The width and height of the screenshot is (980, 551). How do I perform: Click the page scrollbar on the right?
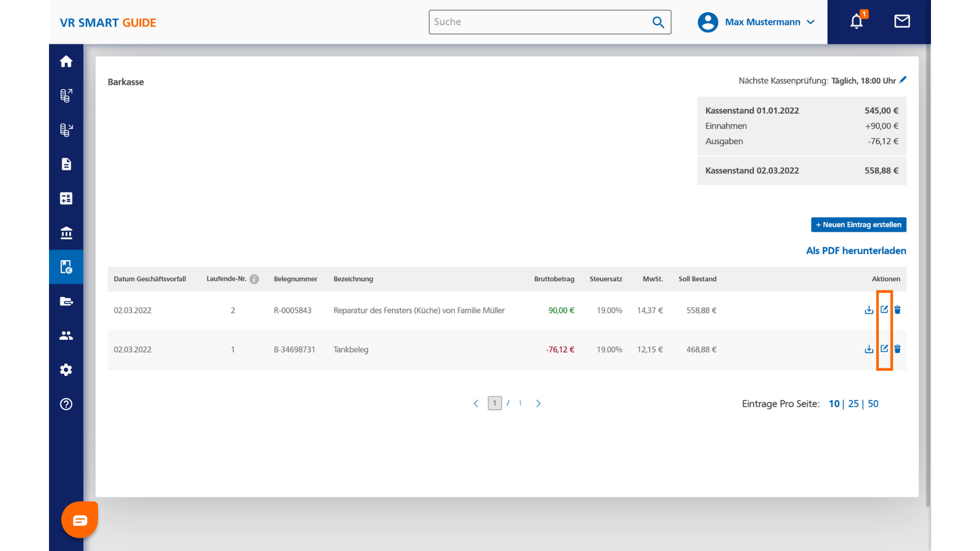point(927,275)
